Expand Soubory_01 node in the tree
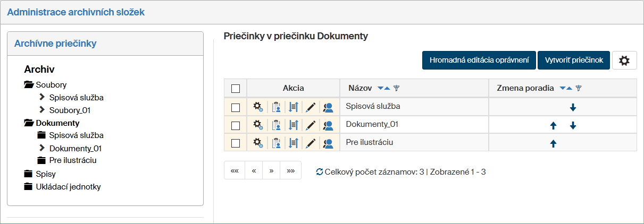 (x=43, y=110)
